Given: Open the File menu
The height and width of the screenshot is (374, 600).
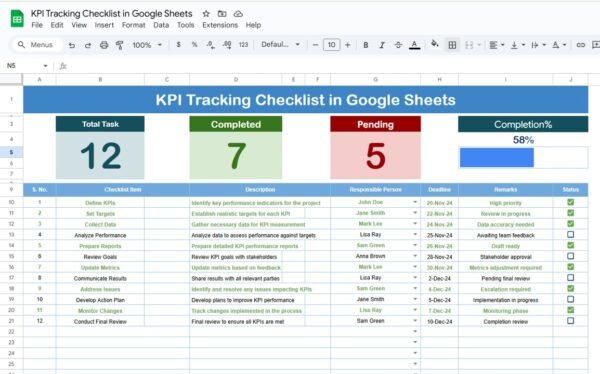Looking at the screenshot, I should 37,25.
